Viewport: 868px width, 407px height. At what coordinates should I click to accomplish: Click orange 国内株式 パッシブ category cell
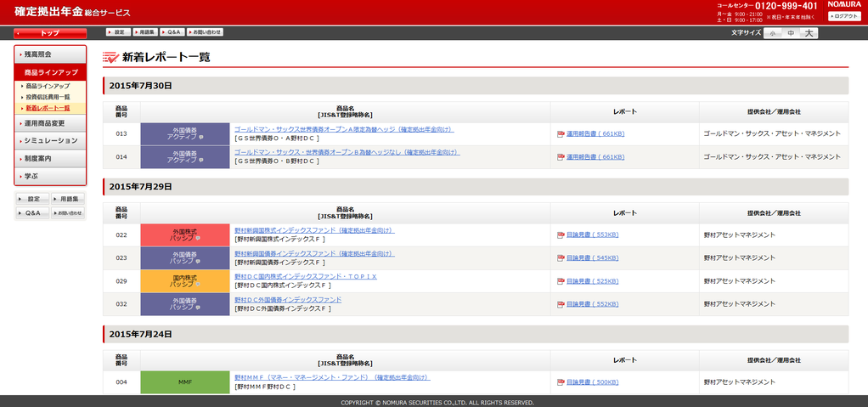click(185, 281)
